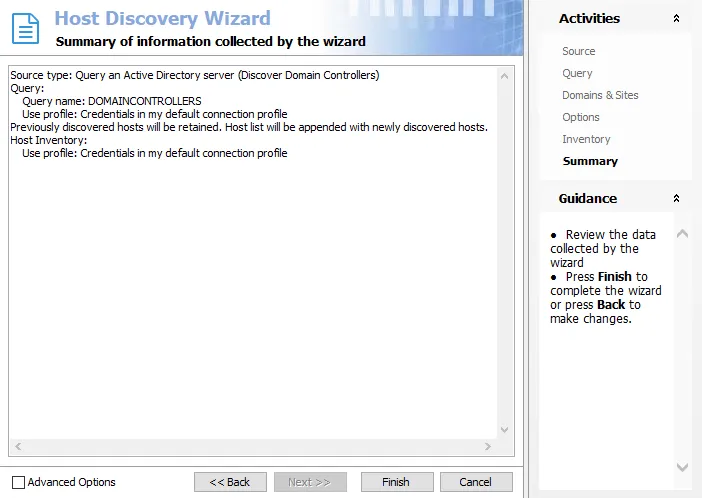Click the summary box scroll-left arrow
The image size is (702, 498).
18,446
